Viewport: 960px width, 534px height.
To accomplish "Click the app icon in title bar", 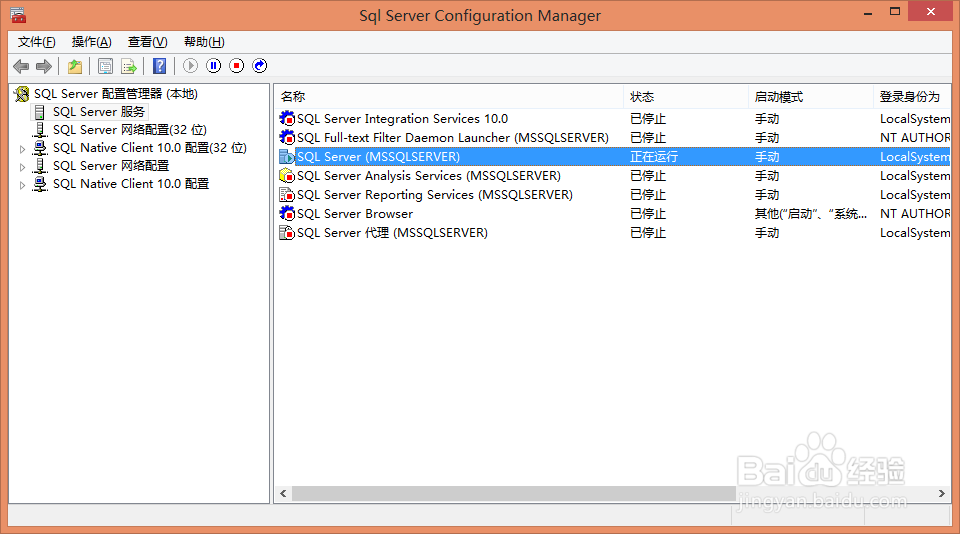I will (18, 15).
